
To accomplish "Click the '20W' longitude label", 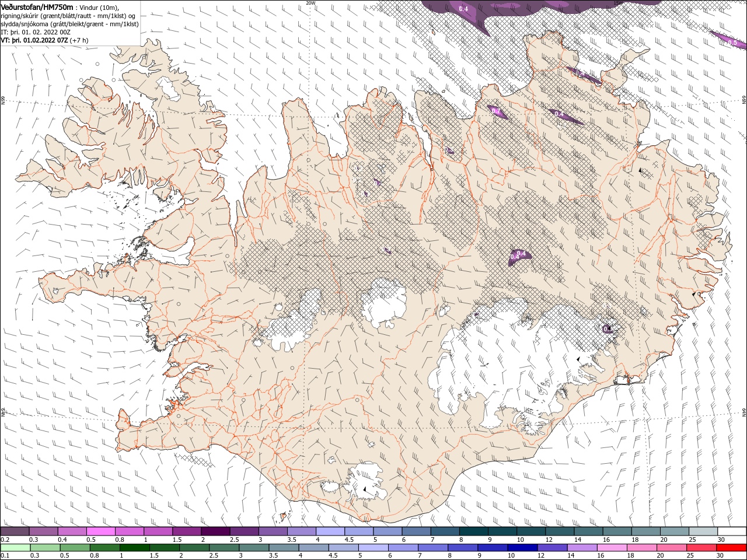I will 310,3.
